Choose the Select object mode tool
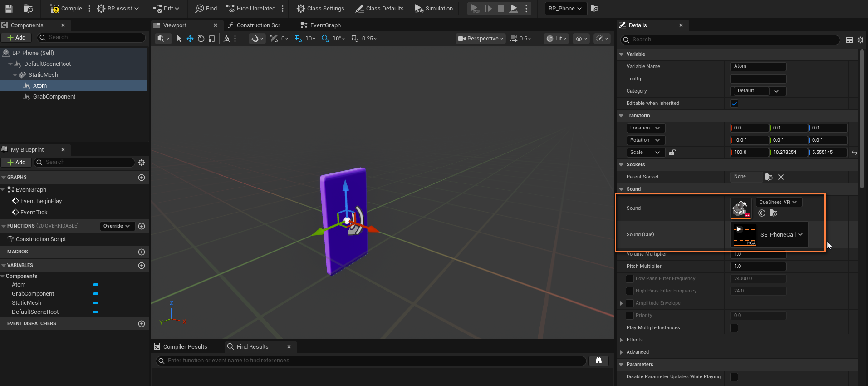 click(179, 39)
